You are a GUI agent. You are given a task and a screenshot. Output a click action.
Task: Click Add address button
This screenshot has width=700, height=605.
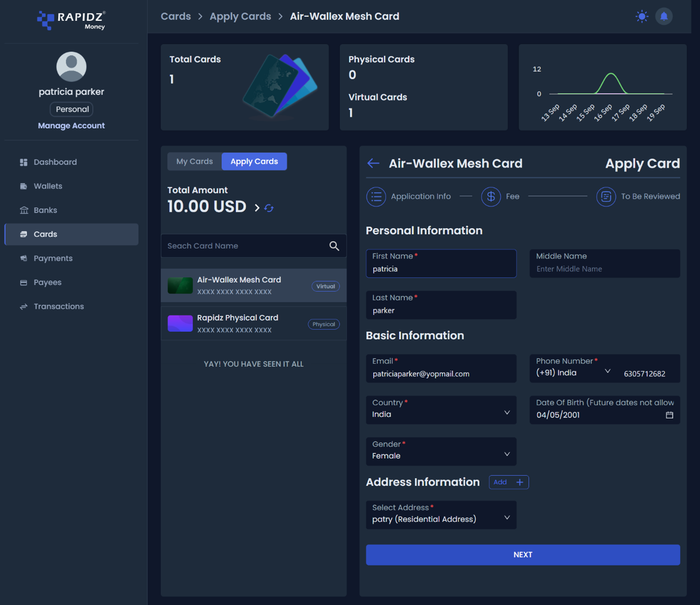[x=509, y=482]
